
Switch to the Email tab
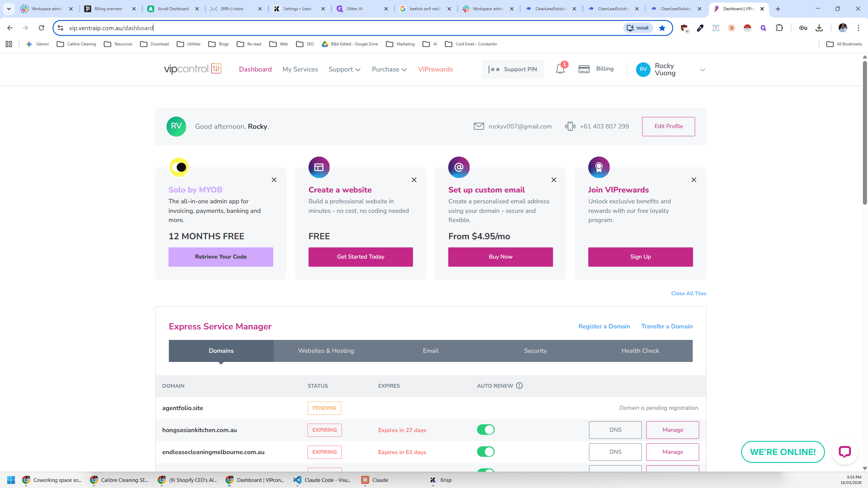[x=431, y=351]
